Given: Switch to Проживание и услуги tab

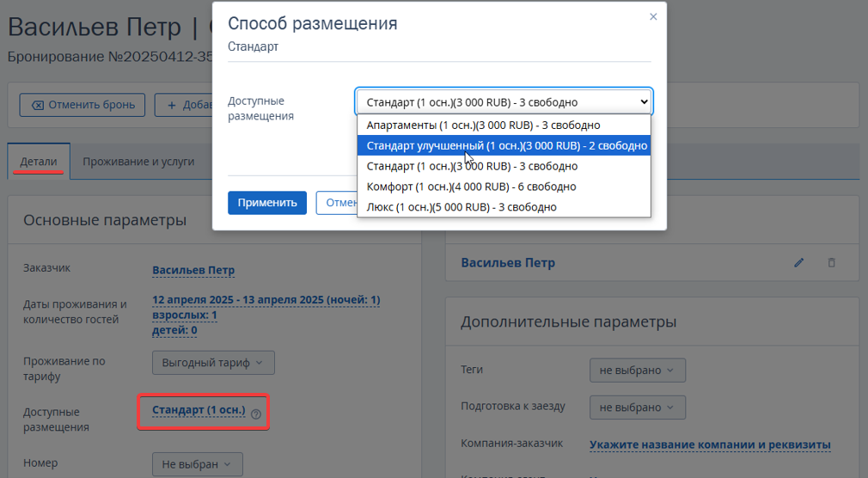Looking at the screenshot, I should coord(138,161).
